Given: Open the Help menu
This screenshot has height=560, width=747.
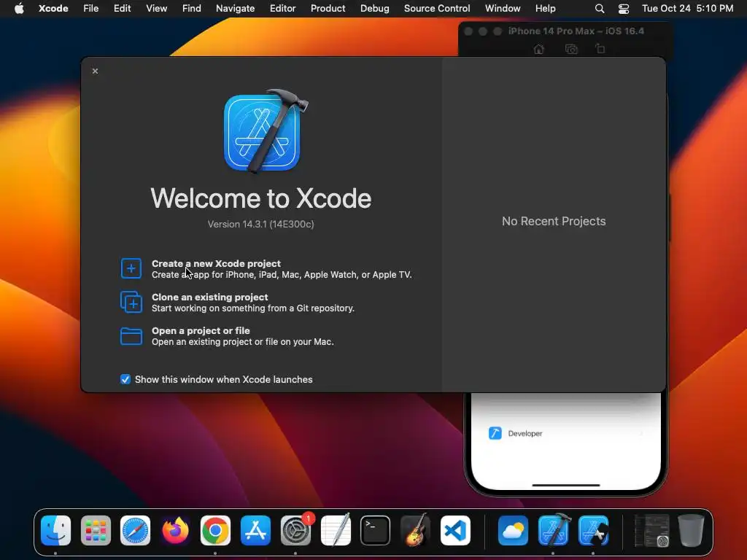Looking at the screenshot, I should click(x=545, y=9).
